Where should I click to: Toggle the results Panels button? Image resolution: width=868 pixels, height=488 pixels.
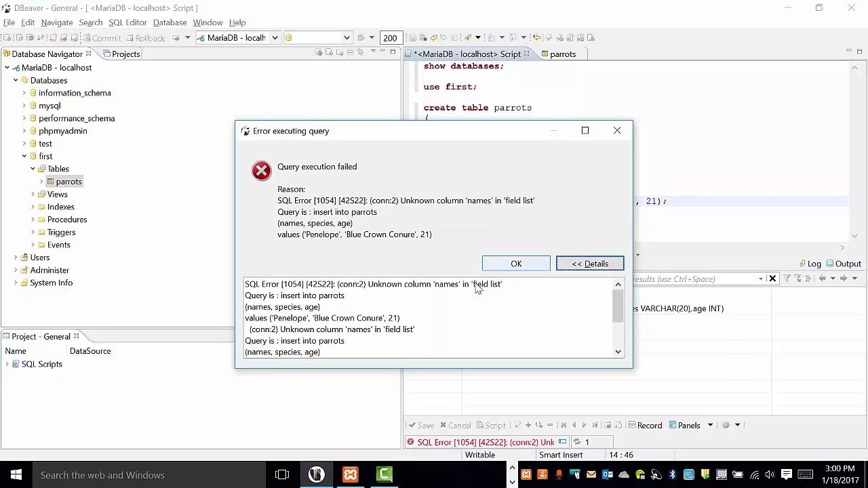tap(684, 426)
